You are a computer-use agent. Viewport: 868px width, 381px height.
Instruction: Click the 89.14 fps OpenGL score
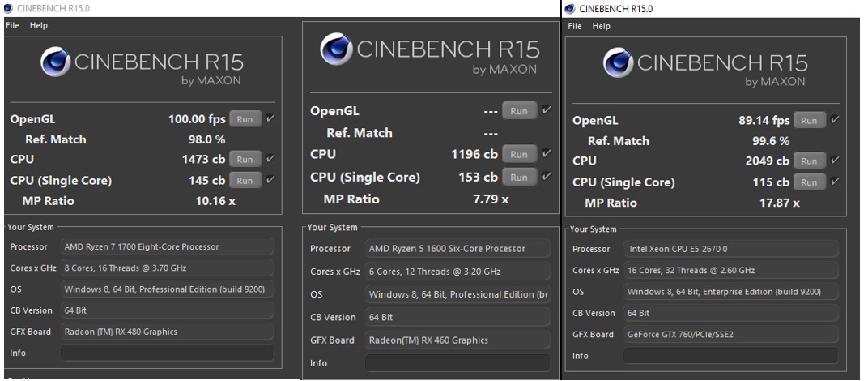tap(764, 120)
